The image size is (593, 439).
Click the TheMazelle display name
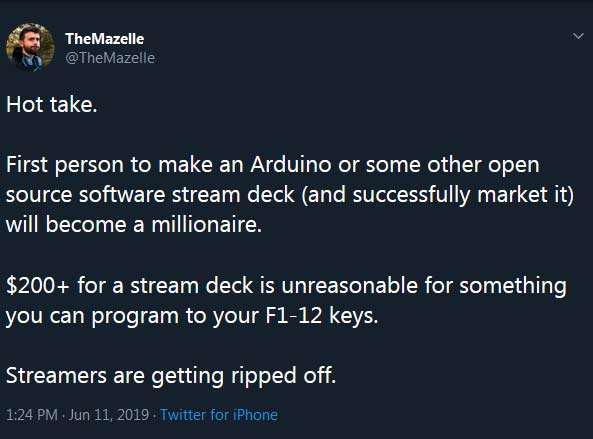point(104,39)
